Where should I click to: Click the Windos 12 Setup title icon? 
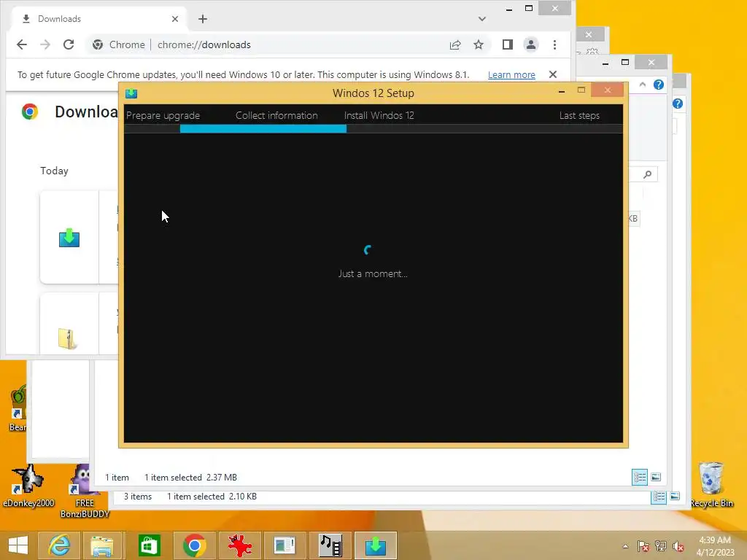(131, 93)
